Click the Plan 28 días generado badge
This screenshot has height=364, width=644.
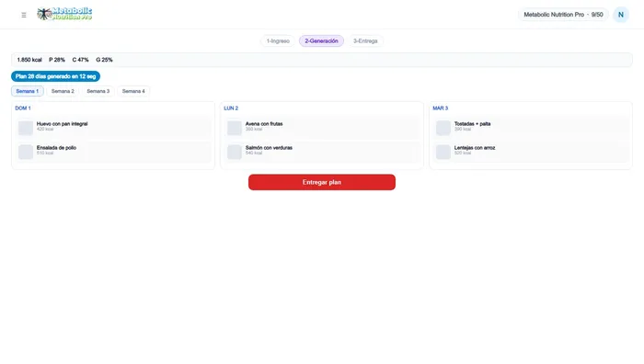[x=55, y=76]
